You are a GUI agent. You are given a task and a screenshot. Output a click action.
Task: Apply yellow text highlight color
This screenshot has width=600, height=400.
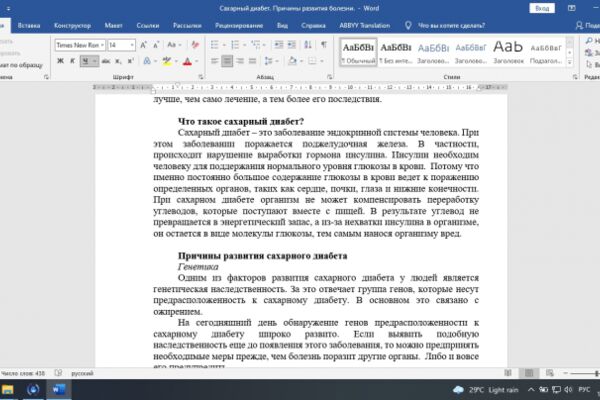[x=167, y=61]
